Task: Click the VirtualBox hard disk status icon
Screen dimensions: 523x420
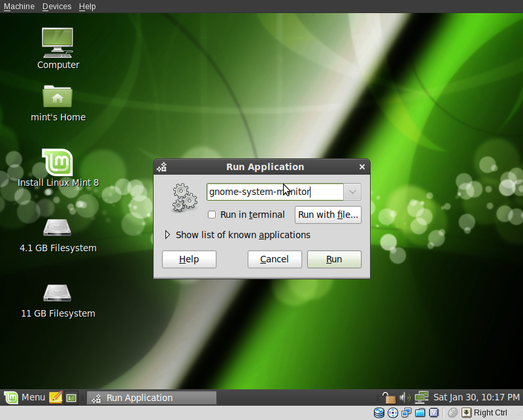Action: click(379, 413)
